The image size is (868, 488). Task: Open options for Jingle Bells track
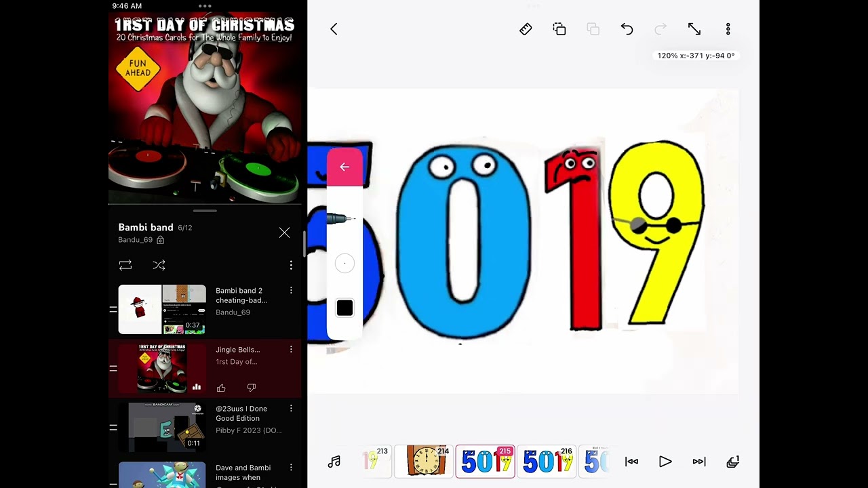click(291, 350)
